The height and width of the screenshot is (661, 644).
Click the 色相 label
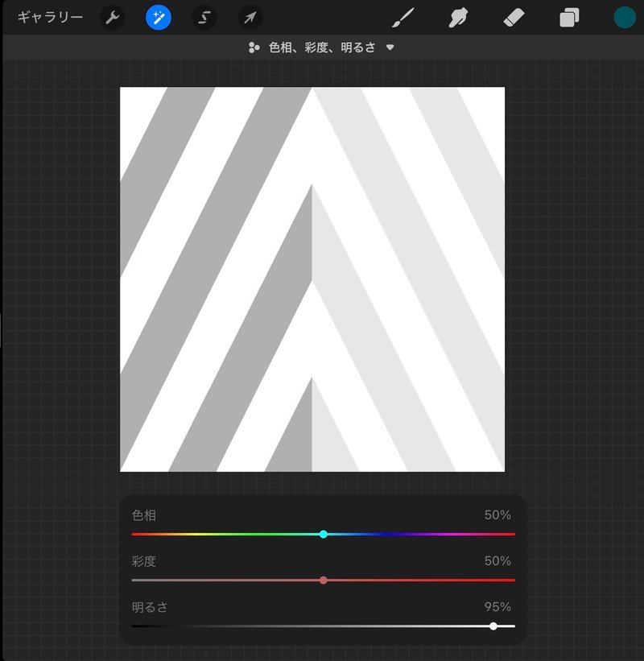pyautogui.click(x=144, y=515)
